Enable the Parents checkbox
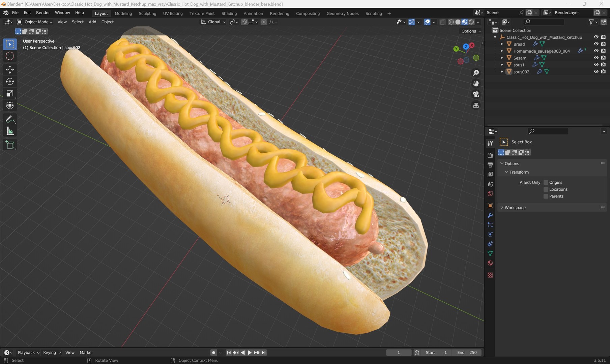Screen dimensions: 610x364 [546, 196]
